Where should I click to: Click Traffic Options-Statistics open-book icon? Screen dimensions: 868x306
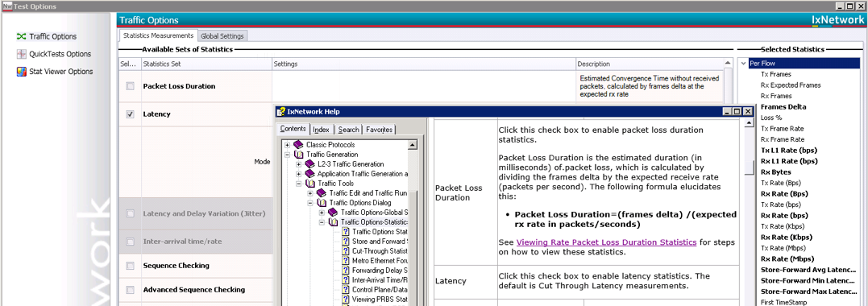coord(333,222)
